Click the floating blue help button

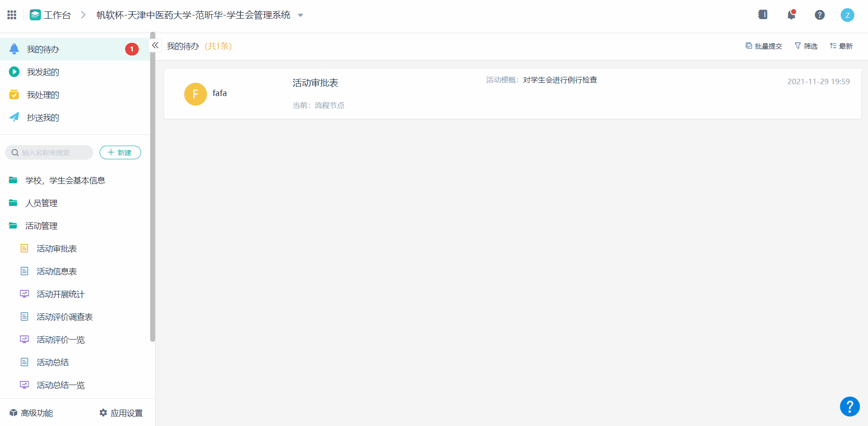point(849,406)
